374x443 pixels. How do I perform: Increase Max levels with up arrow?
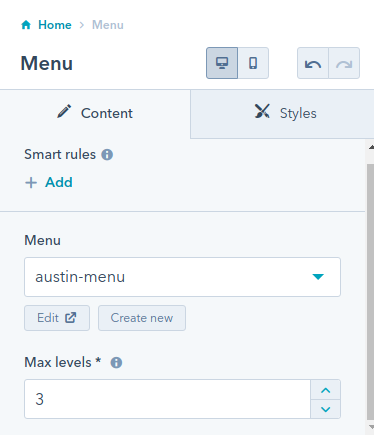(x=325, y=390)
